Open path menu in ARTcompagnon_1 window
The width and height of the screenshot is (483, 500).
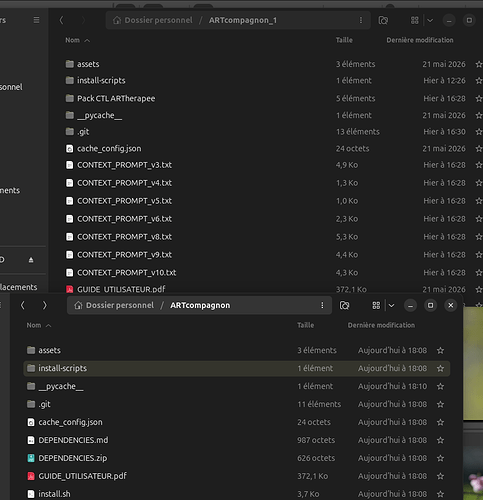(361, 20)
